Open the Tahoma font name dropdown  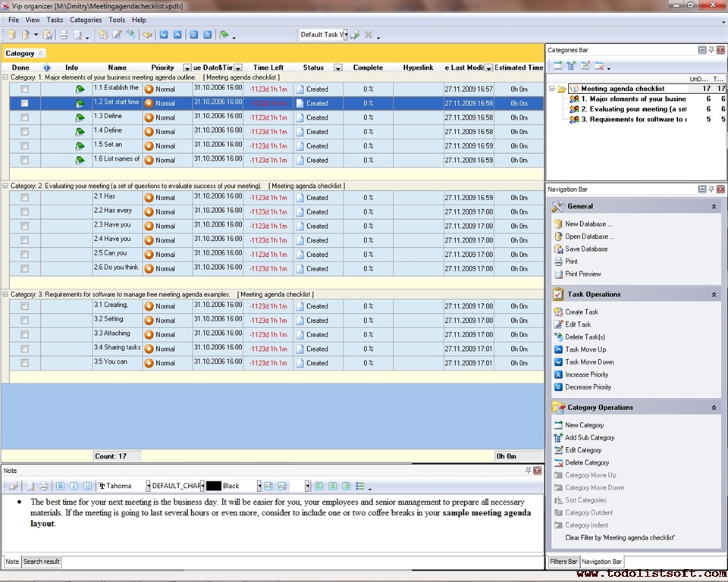point(147,486)
